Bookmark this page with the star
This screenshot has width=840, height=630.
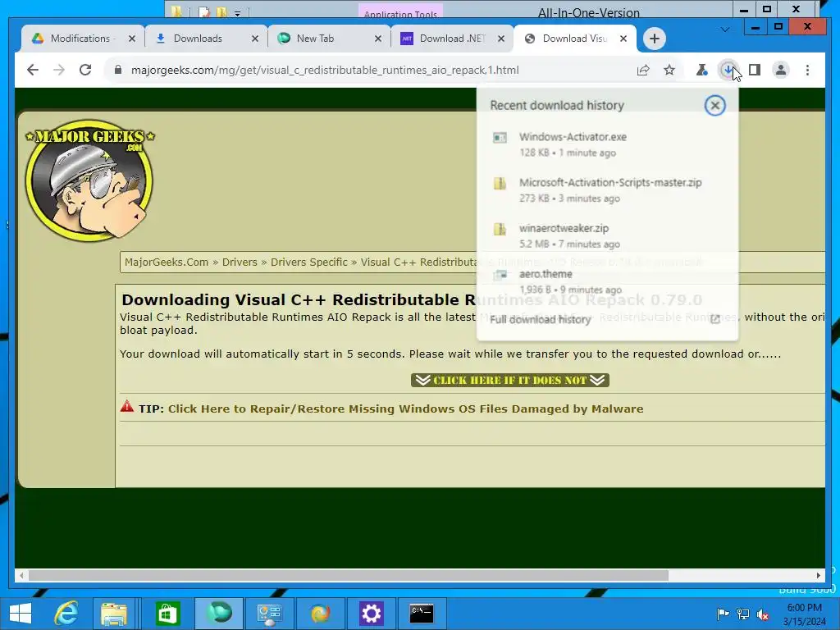pyautogui.click(x=669, y=70)
